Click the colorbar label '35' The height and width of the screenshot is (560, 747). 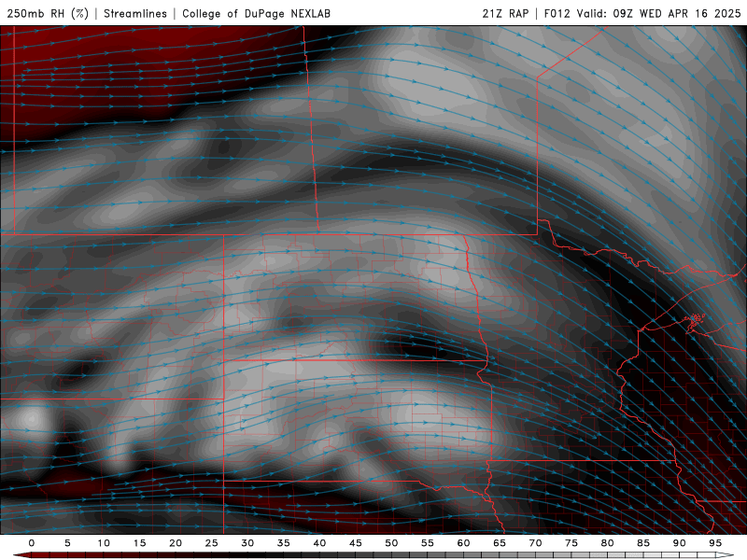click(x=284, y=543)
